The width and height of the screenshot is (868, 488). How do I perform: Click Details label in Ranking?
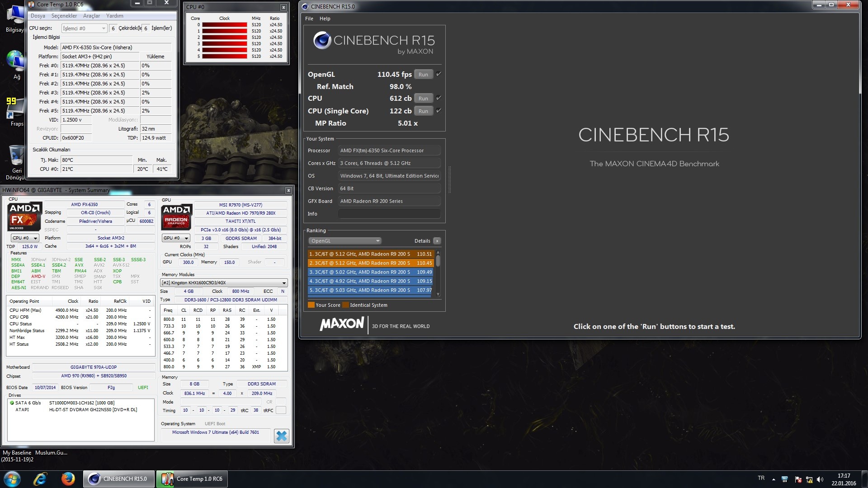tap(422, 241)
